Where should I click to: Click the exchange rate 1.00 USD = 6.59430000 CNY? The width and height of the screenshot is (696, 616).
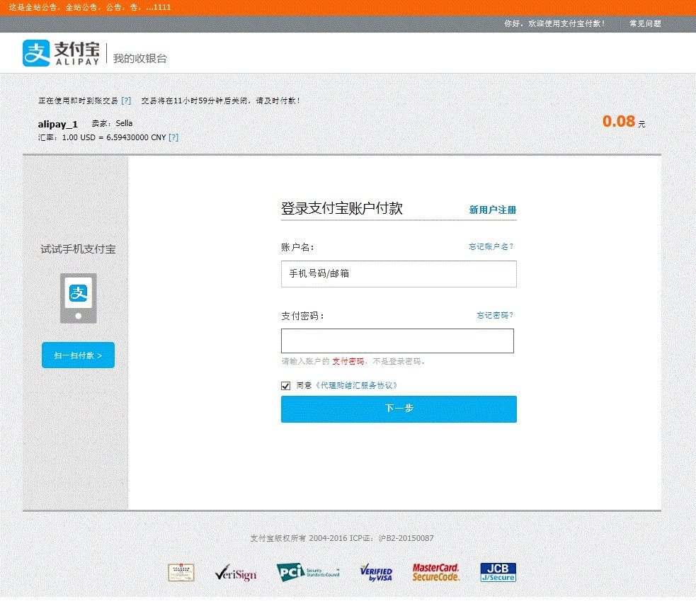pyautogui.click(x=113, y=137)
